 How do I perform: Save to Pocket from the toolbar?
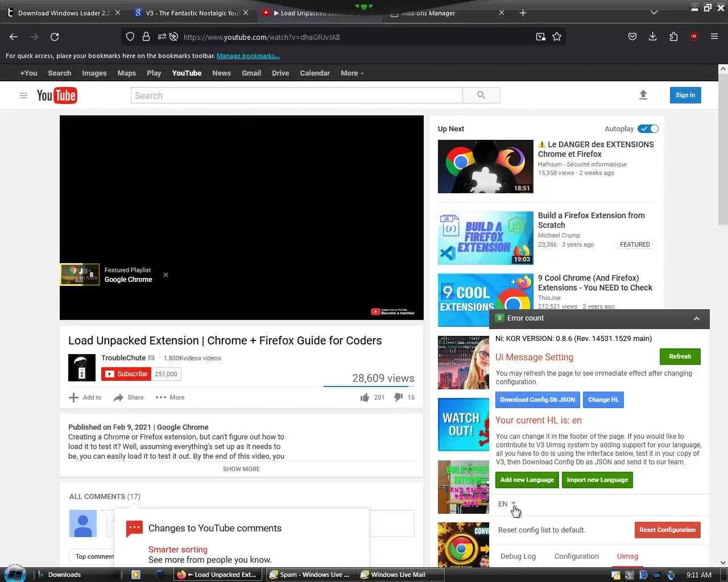pyautogui.click(x=632, y=37)
